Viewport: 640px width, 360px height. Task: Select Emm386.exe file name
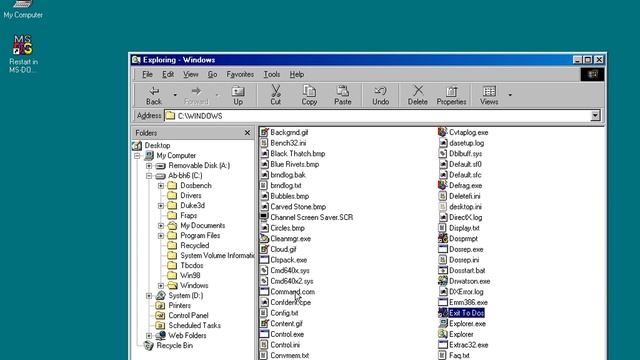click(468, 302)
